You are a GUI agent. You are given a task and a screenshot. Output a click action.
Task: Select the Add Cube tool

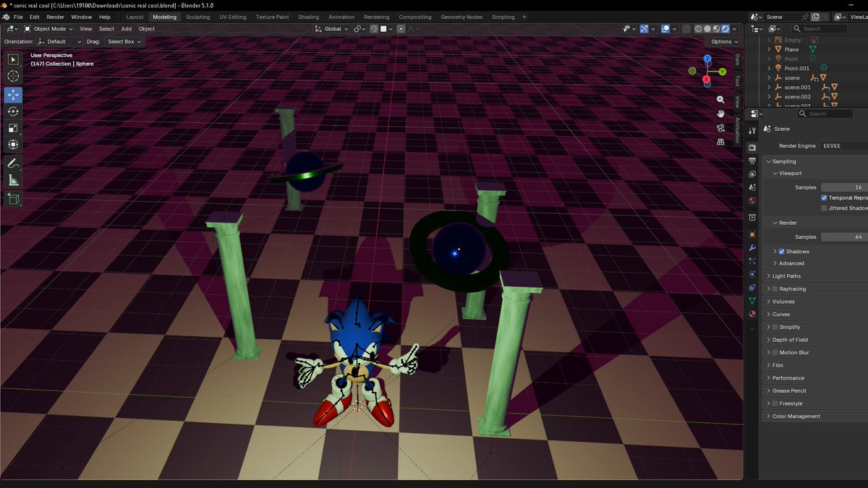(x=13, y=199)
